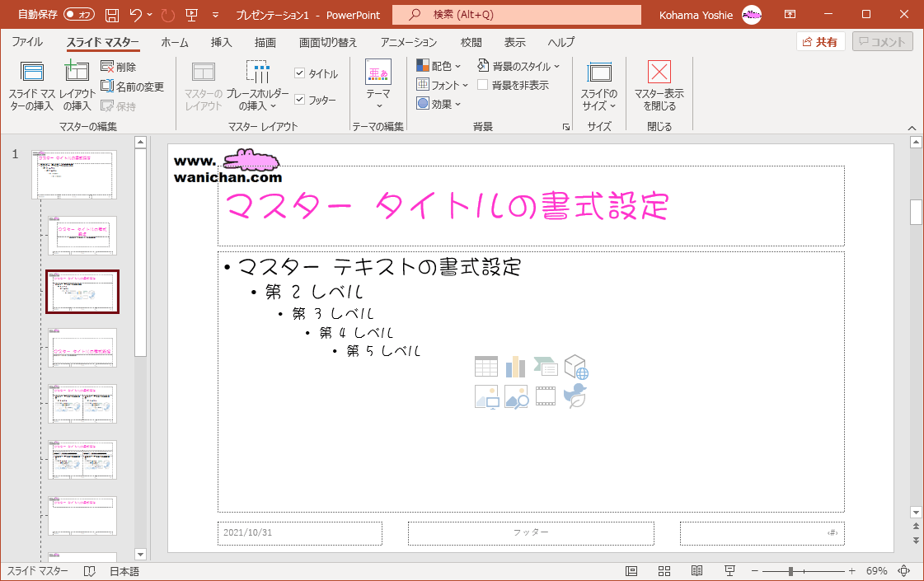Click the master title placeholder text
This screenshot has width=924, height=581.
pos(447,206)
